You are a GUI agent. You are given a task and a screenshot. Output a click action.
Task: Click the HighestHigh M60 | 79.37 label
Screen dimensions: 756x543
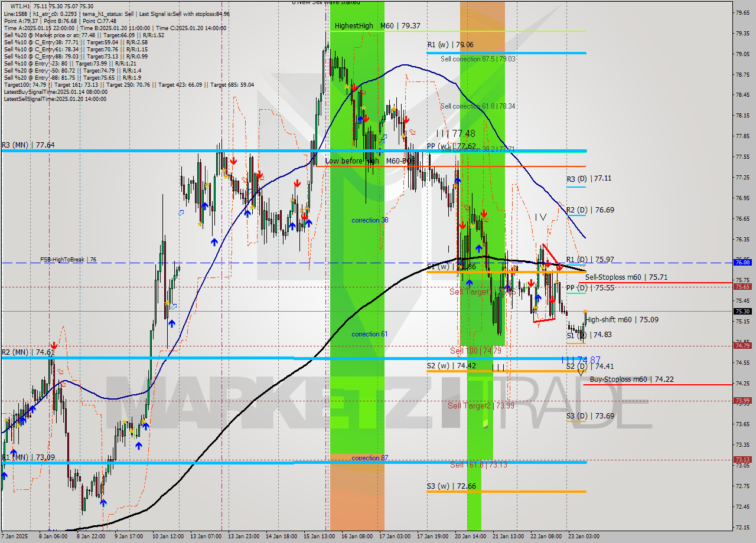377,25
